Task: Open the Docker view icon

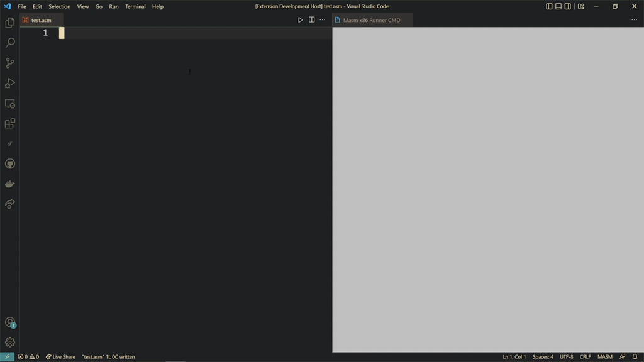Action: click(9, 184)
